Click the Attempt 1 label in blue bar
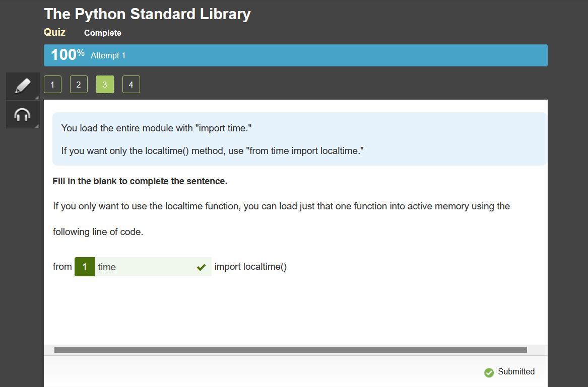This screenshot has width=588, height=387. coord(108,55)
